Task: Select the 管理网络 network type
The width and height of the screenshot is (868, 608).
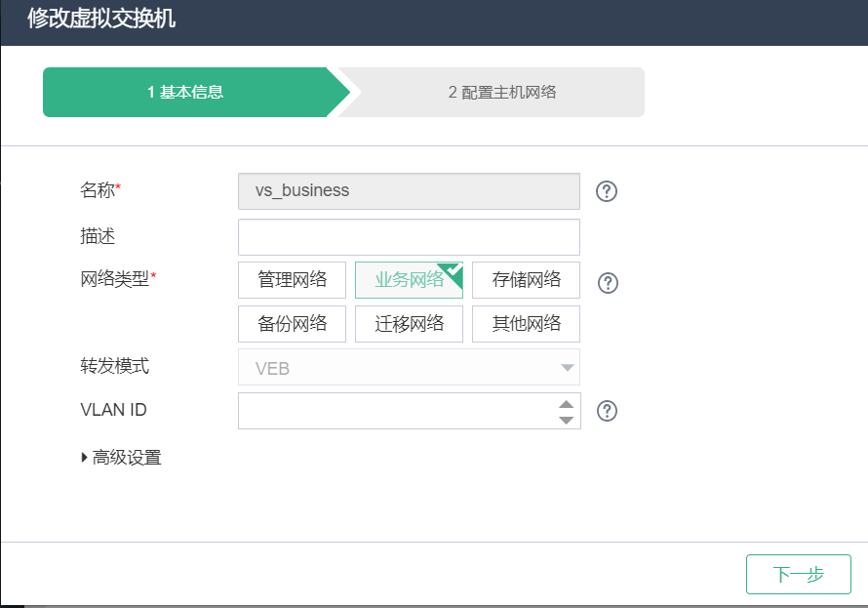Action: (292, 280)
